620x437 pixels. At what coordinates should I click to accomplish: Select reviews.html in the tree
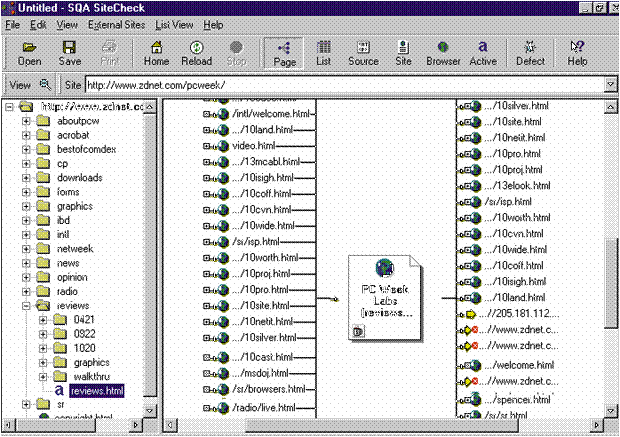(x=97, y=390)
